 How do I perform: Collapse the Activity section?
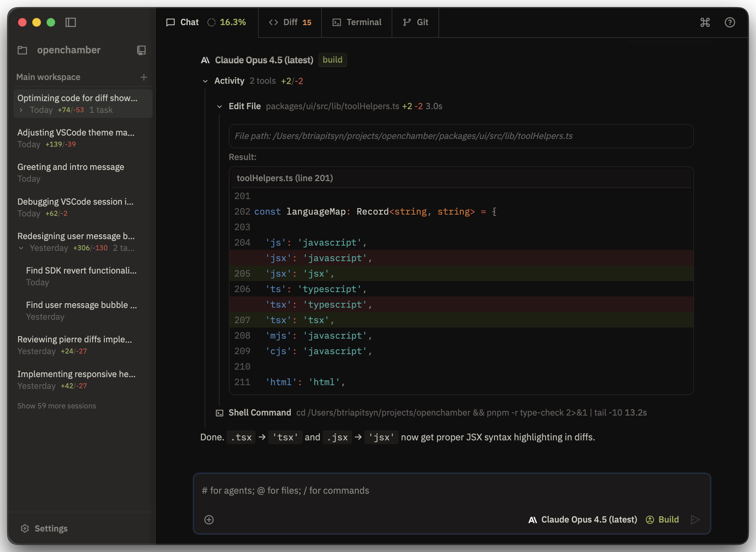coord(205,81)
